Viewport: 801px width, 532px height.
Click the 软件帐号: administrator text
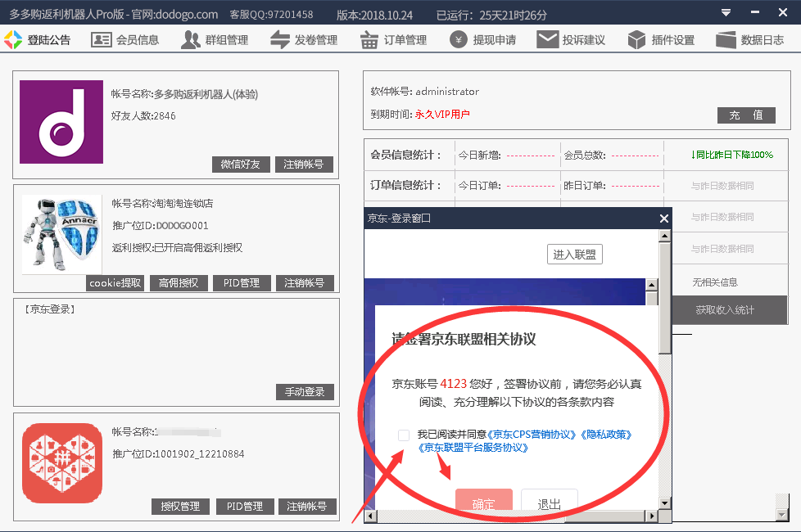[x=425, y=92]
